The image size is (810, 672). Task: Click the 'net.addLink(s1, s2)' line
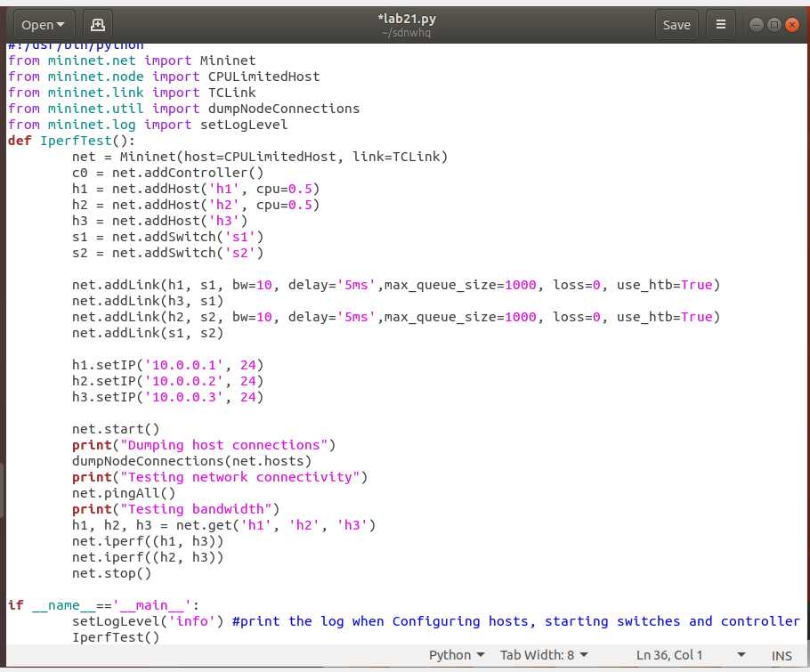pos(148,333)
